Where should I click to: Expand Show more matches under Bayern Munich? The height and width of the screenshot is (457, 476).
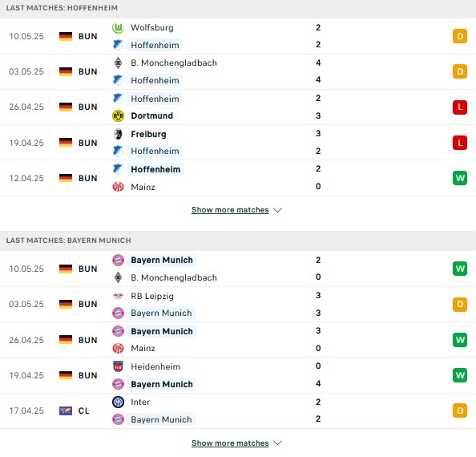[230, 443]
